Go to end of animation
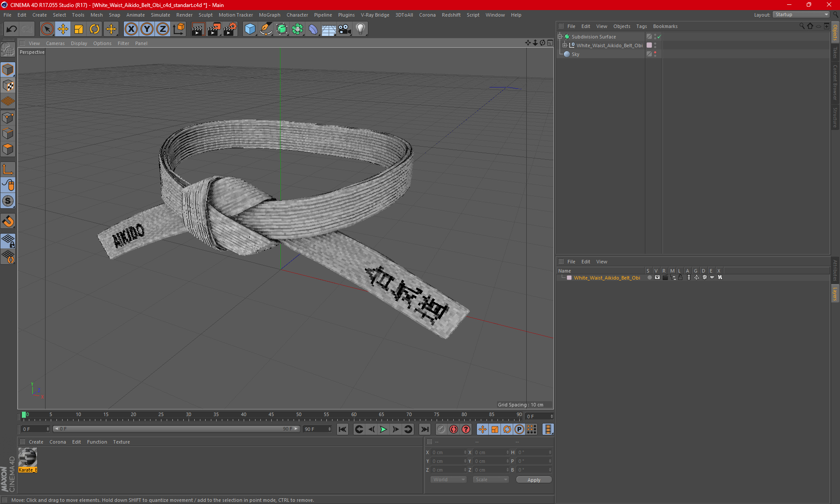Image resolution: width=840 pixels, height=504 pixels. [x=425, y=430]
